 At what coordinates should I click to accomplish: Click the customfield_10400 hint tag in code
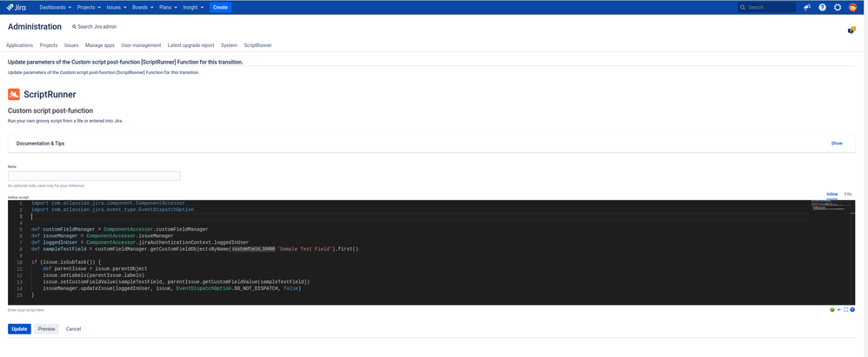(254, 249)
